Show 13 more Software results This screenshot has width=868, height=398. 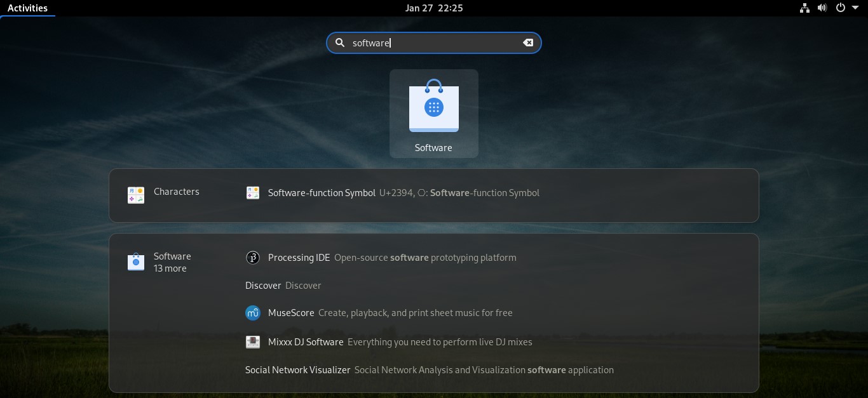170,269
